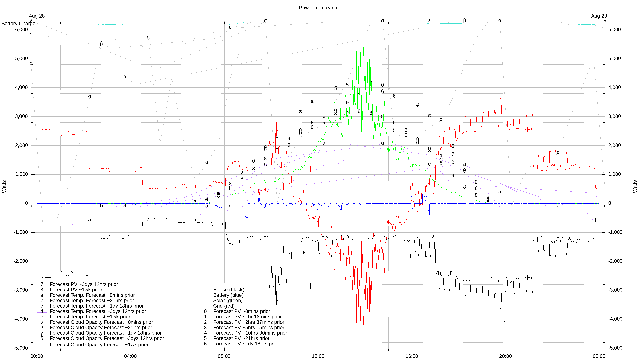The width and height of the screenshot is (644, 362).
Task: Click the 'Aug 28' date label
Action: pyautogui.click(x=37, y=16)
